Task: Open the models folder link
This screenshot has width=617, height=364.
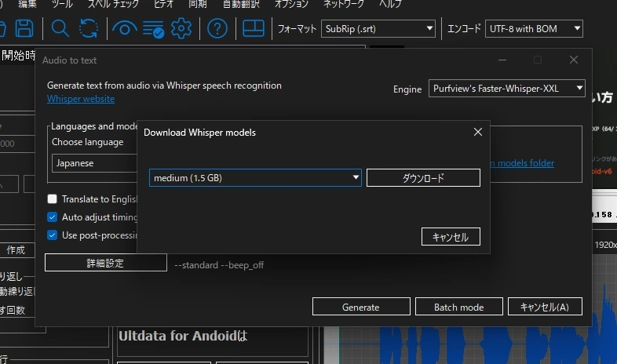Action: tap(522, 162)
